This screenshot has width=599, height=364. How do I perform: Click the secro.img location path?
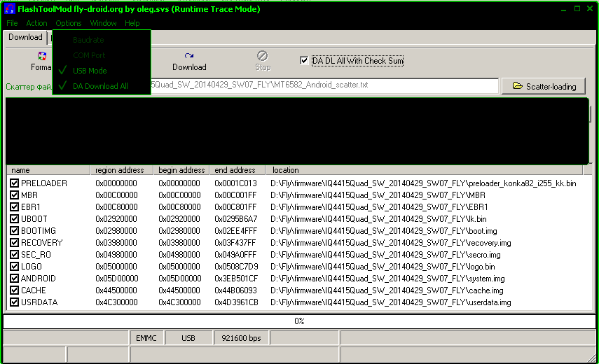[x=385, y=254]
